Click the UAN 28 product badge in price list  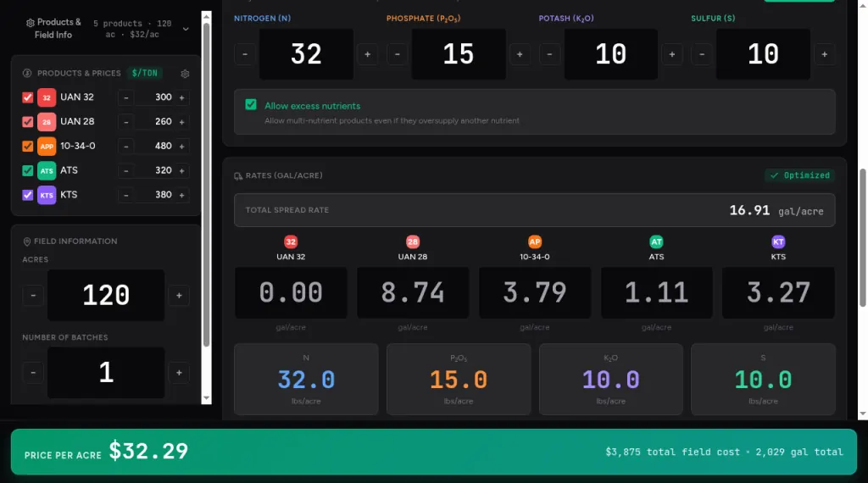pyautogui.click(x=47, y=122)
